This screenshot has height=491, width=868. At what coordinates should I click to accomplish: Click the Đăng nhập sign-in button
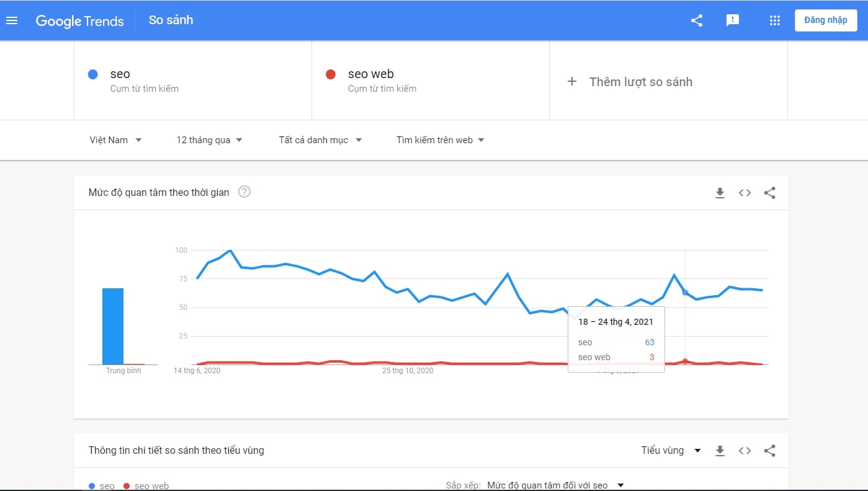[826, 20]
